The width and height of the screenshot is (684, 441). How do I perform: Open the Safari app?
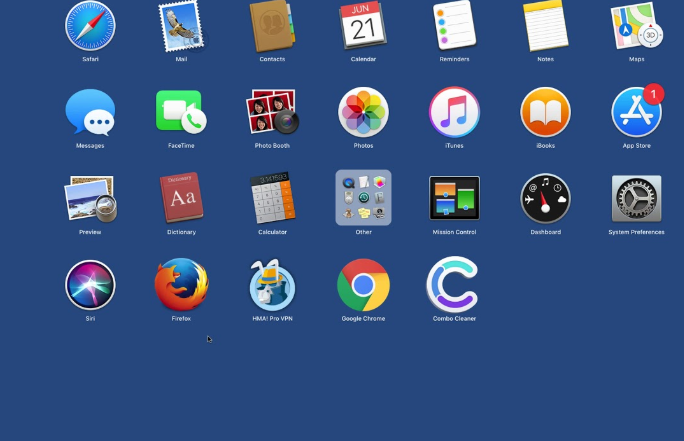[90, 26]
